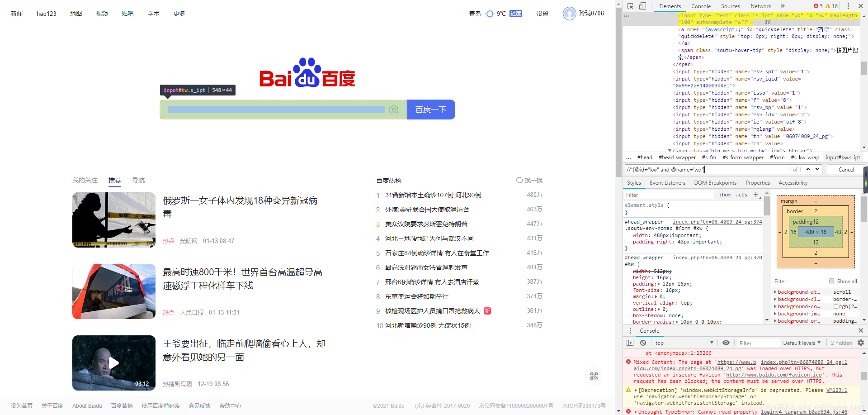The height and width of the screenshot is (415, 868).
Task: Switch to the Sources panel tab
Action: pyautogui.click(x=730, y=6)
